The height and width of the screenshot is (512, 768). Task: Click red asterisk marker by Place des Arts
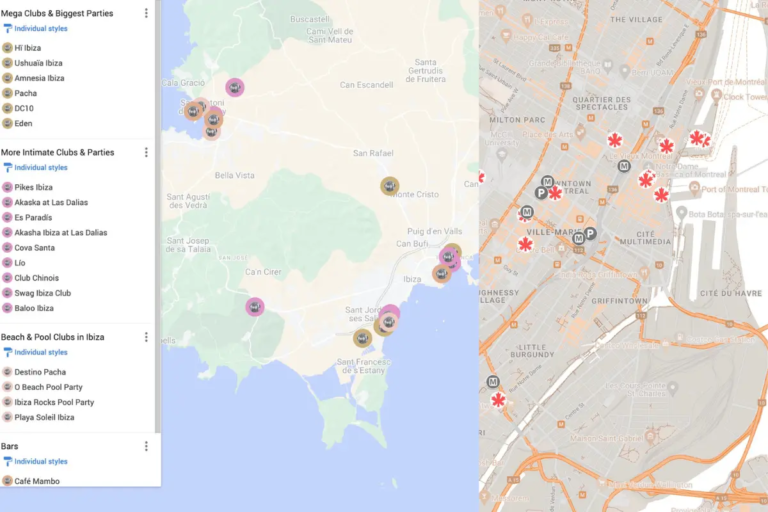(x=615, y=140)
